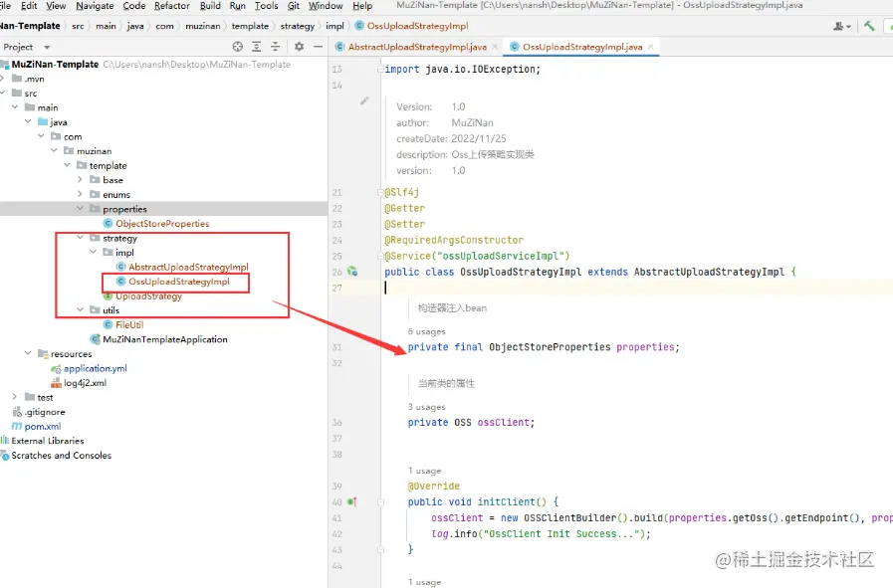Collapse the properties package
The width and height of the screenshot is (893, 588).
pos(80,208)
